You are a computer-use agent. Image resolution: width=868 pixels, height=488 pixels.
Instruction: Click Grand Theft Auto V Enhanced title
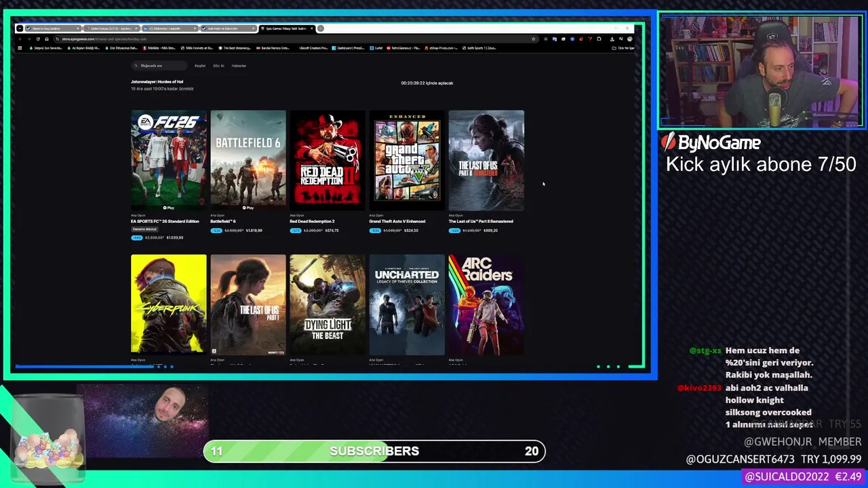click(397, 222)
